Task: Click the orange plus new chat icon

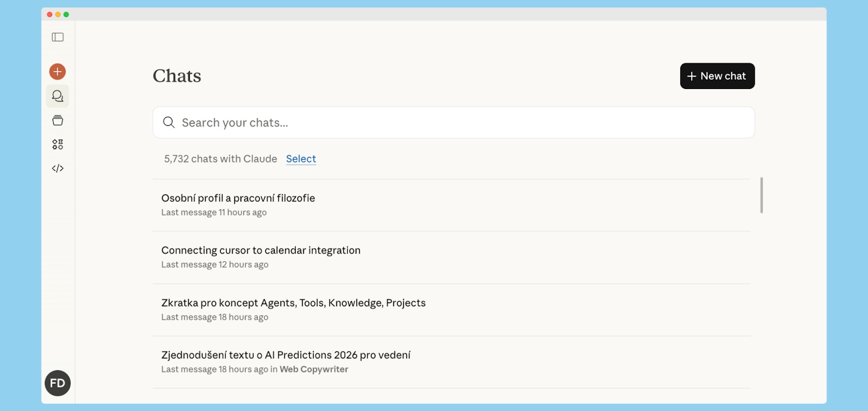Action: (x=58, y=72)
